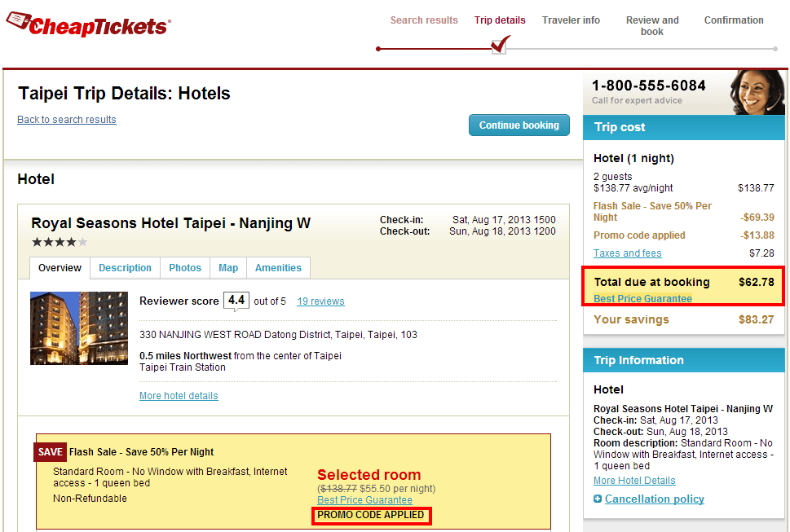Screen dimensions: 790x532
Task: Open More Hotel Details in Trip Information
Action: coord(634,481)
